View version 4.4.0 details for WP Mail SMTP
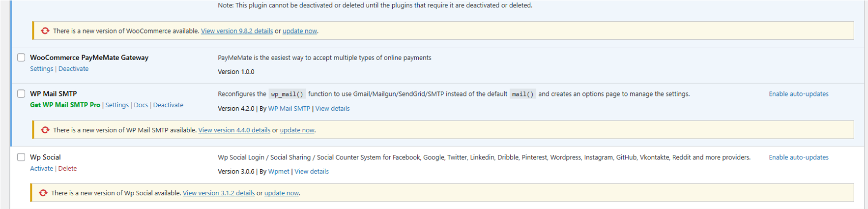Image resolution: width=868 pixels, height=209 pixels. click(x=234, y=130)
